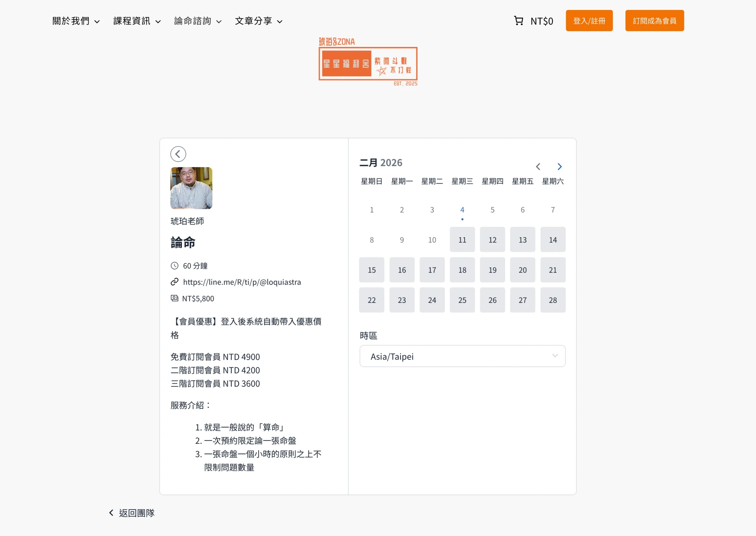The image size is (756, 536).
Task: Select February 11 on the calendar
Action: [462, 240]
